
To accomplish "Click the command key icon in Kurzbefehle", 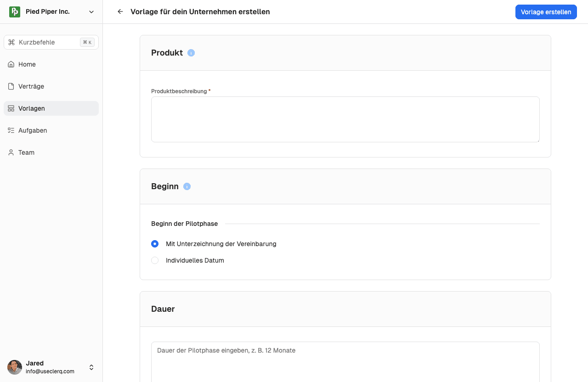I will tap(11, 42).
